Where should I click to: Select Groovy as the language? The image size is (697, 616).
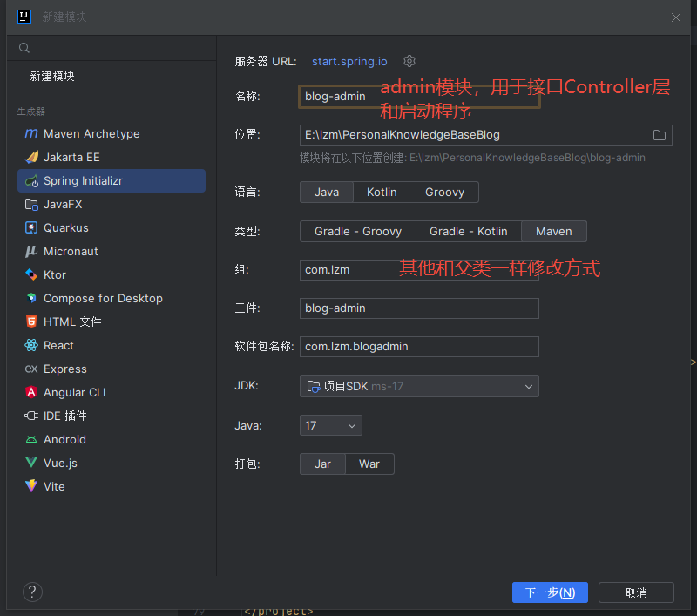click(444, 192)
